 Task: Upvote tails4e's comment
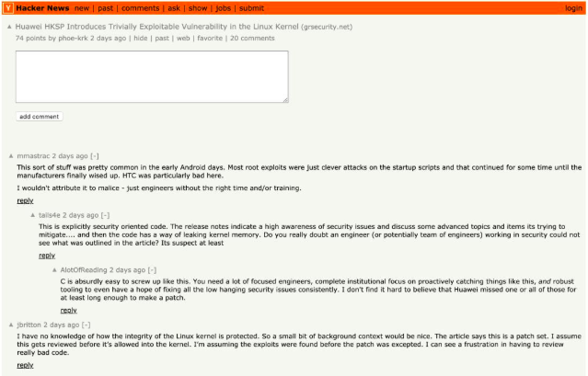pos(32,215)
